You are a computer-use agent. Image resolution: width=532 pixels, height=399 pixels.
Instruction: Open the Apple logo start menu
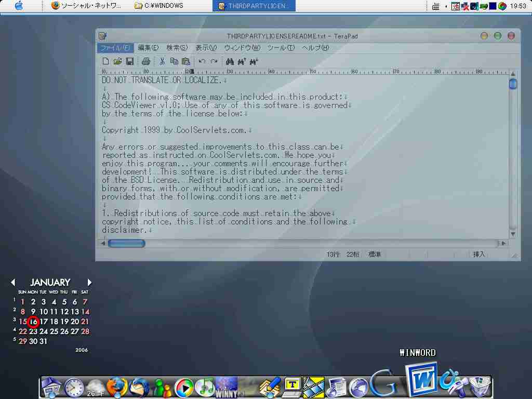[19, 5]
